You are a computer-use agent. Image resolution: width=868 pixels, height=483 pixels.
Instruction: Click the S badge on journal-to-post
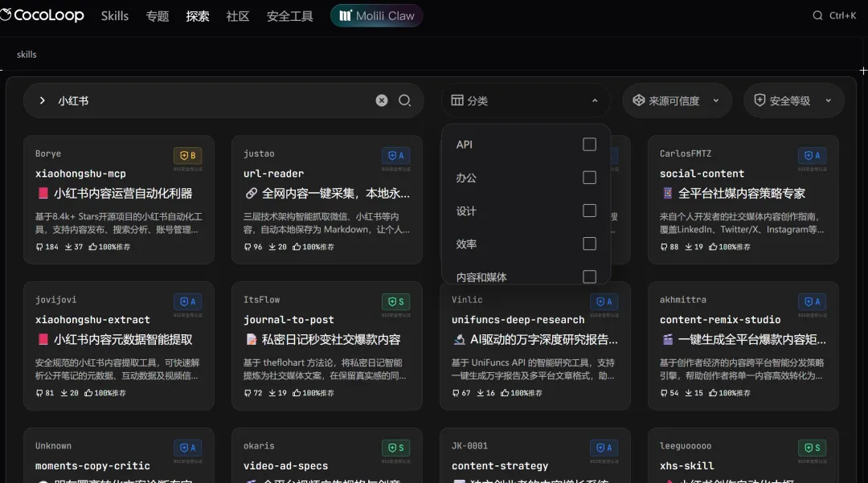tap(395, 301)
